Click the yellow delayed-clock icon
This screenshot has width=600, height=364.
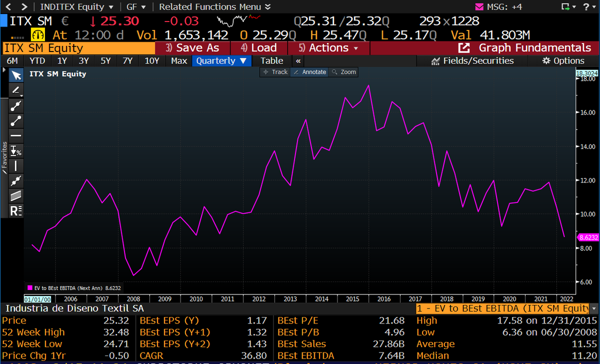click(x=38, y=35)
